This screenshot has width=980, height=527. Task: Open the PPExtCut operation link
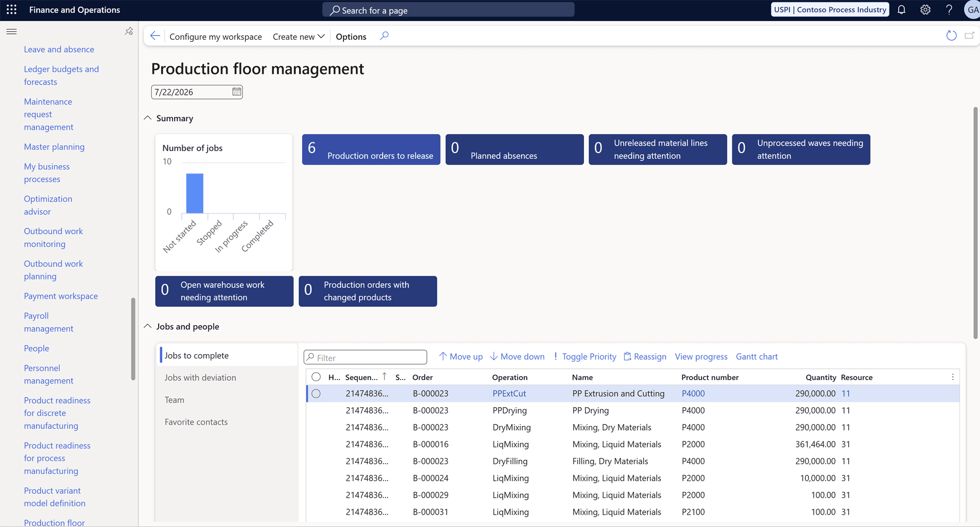[509, 393]
